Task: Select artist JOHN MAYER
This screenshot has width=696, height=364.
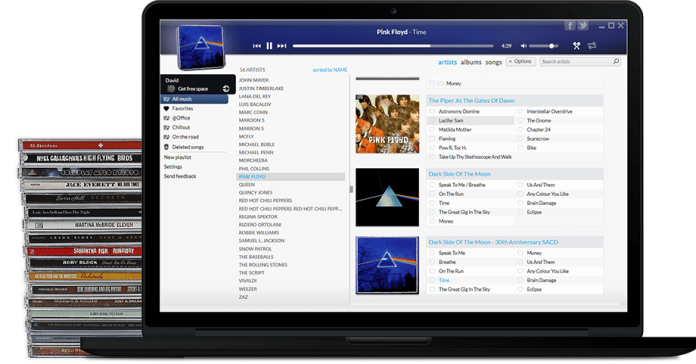Action: pos(253,80)
